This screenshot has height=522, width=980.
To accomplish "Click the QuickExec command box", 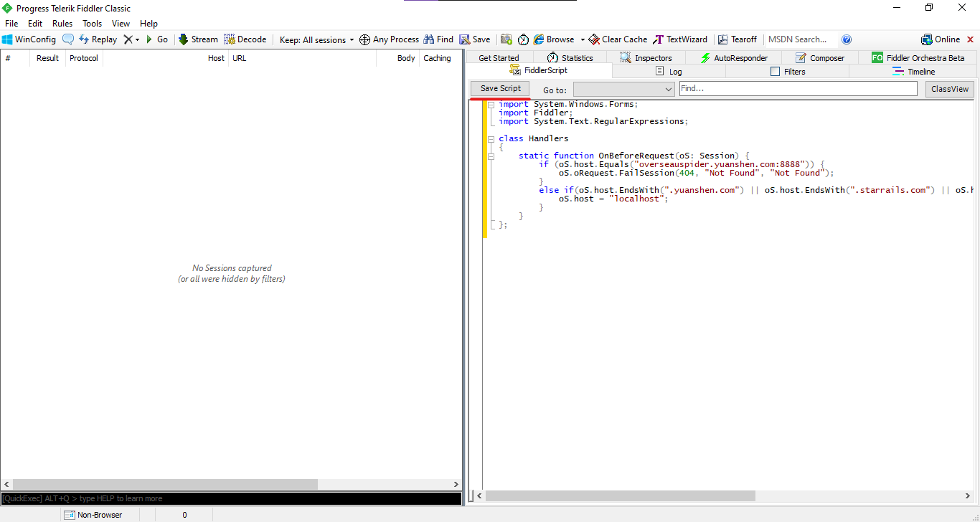I will coord(231,498).
